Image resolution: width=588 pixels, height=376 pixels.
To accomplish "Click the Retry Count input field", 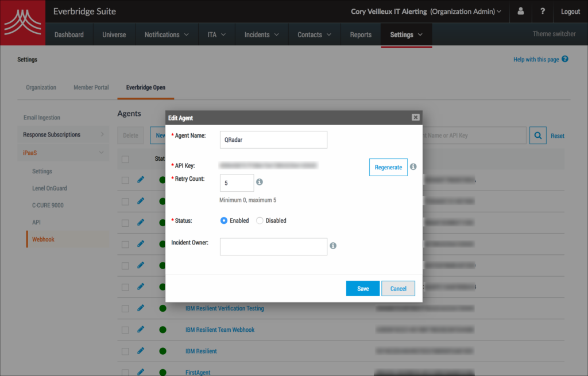I will pos(237,183).
